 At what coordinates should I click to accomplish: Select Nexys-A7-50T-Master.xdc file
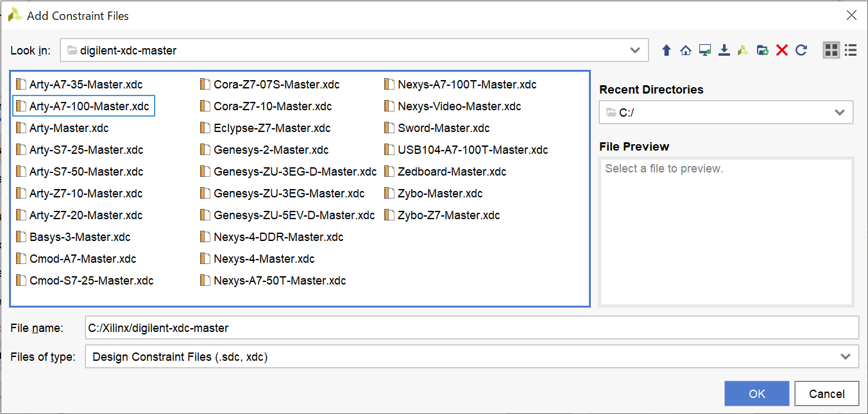click(x=273, y=281)
